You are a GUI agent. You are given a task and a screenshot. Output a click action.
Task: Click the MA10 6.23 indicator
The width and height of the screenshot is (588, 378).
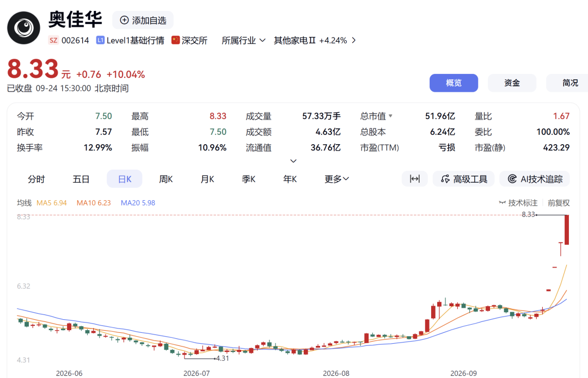pyautogui.click(x=94, y=203)
